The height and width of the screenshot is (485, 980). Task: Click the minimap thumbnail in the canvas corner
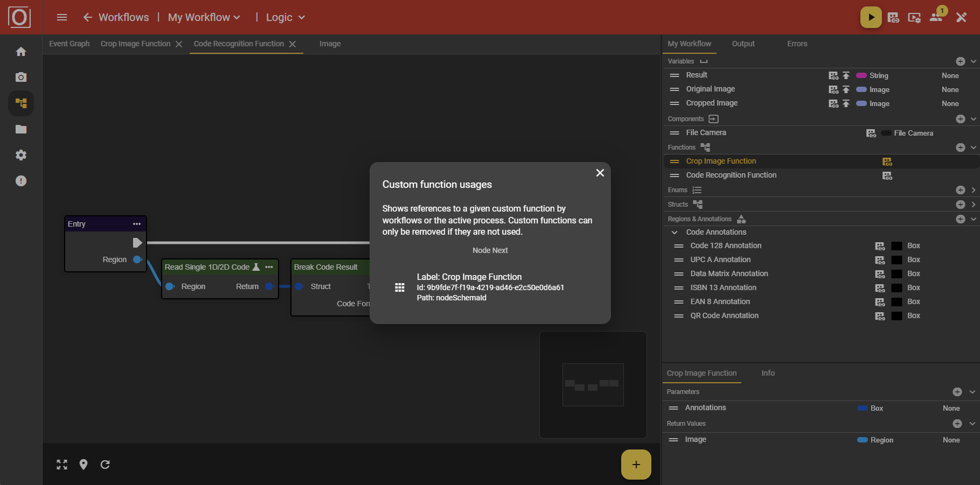[x=593, y=384]
